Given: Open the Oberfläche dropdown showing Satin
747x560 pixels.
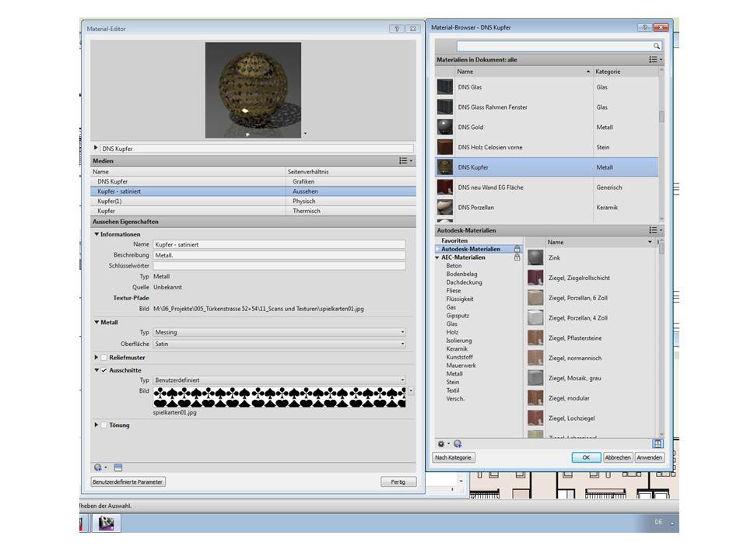Looking at the screenshot, I should 279,344.
